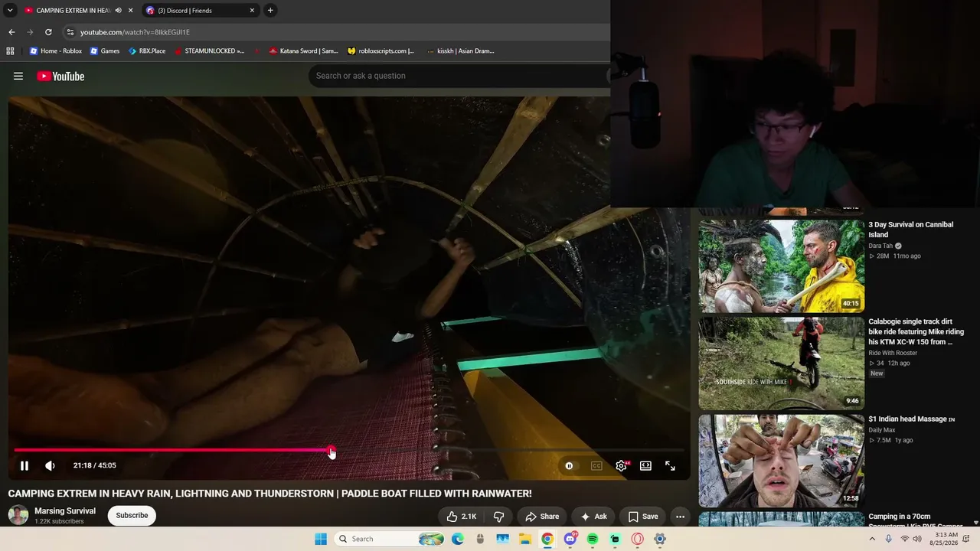Click the address bar URL
The width and height of the screenshot is (980, 551).
click(x=135, y=32)
